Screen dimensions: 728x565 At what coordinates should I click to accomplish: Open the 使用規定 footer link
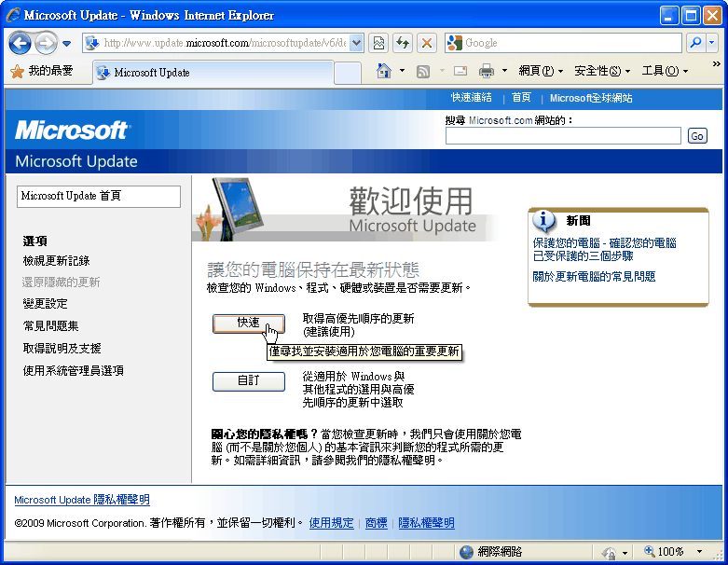pos(331,523)
